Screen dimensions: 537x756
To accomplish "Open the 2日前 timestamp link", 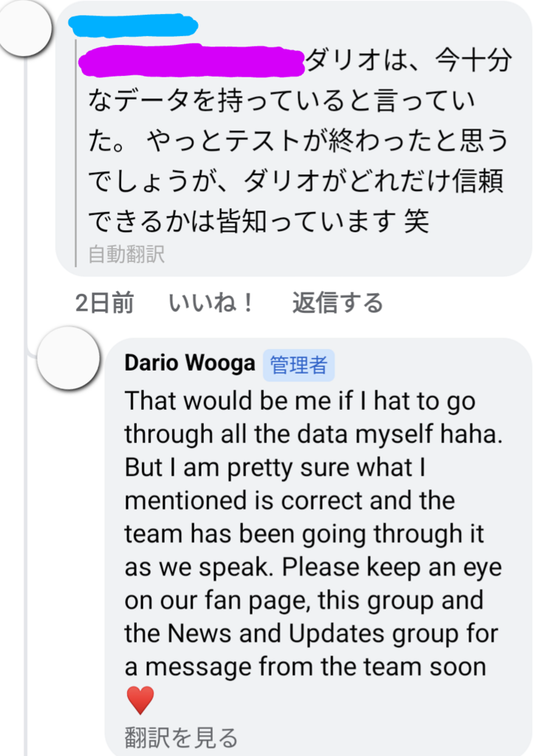I will point(104,303).
